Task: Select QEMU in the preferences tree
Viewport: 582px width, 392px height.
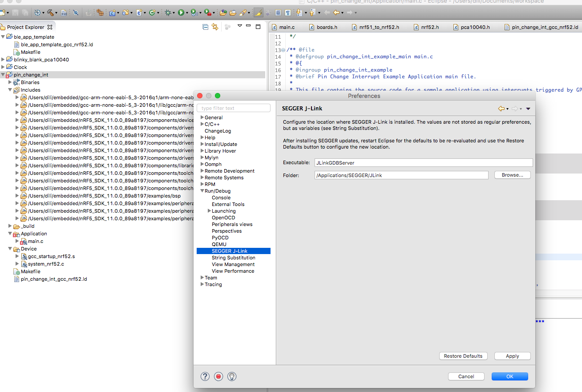Action: coord(219,244)
